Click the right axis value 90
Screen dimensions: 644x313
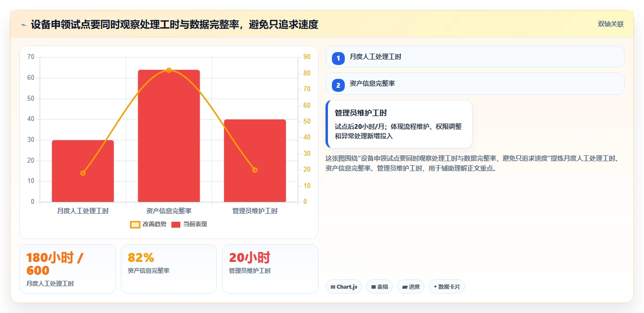[x=307, y=57]
